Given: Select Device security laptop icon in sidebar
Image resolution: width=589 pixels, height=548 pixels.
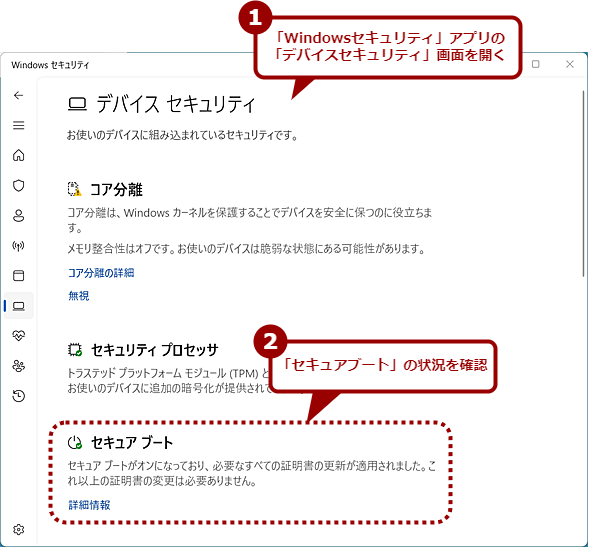Looking at the screenshot, I should tap(18, 306).
